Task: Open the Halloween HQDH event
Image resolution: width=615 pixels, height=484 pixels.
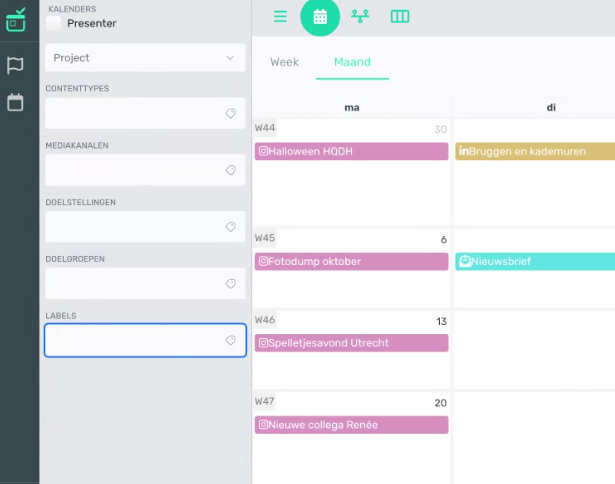Action: [351, 151]
